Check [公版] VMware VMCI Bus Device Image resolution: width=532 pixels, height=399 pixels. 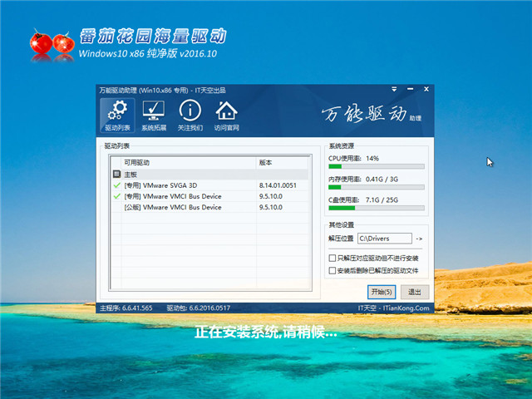tap(117, 207)
